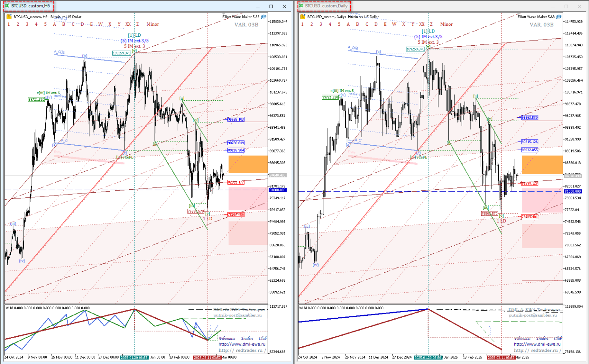The image size is (589, 364).
Task: Click Elliott Wave Maker graduation cap icon on Daily chart
Action: [559, 17]
